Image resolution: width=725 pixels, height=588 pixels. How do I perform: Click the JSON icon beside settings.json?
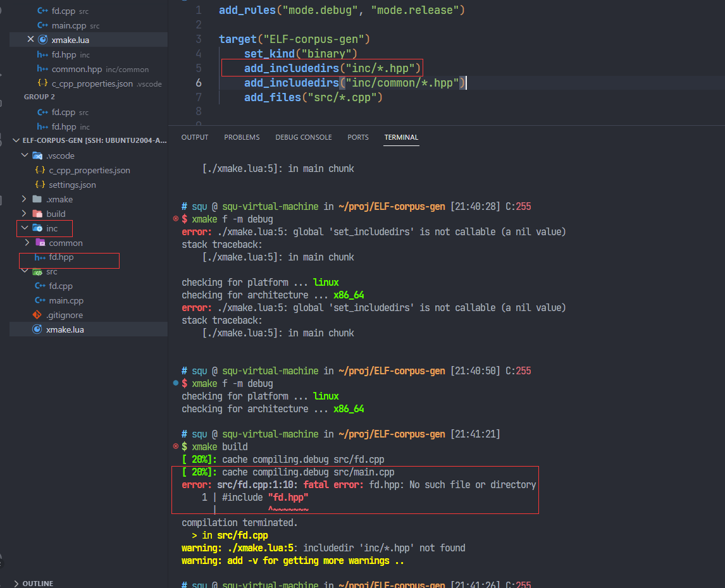point(40,185)
